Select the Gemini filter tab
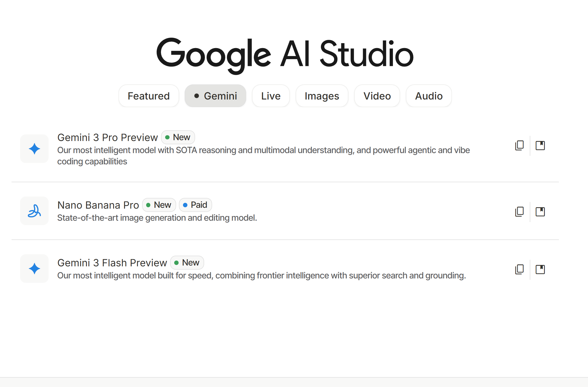Viewport: 588px width, 387px height. (x=215, y=96)
